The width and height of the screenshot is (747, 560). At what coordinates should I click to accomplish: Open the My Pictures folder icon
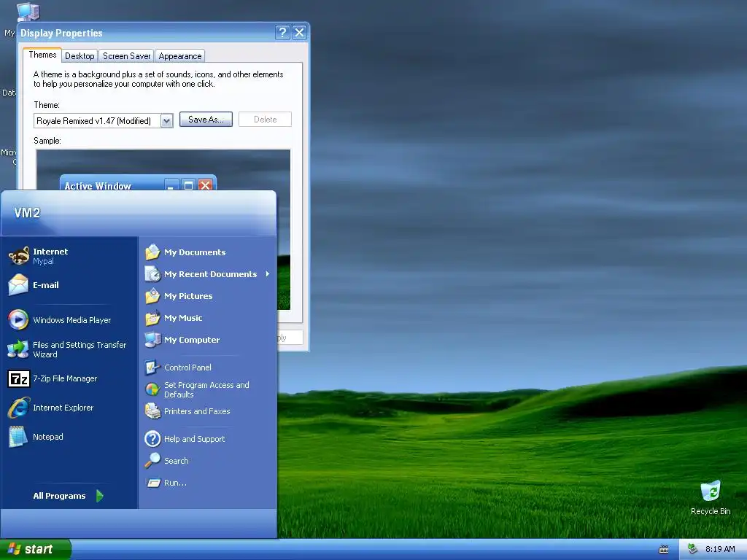tap(153, 296)
